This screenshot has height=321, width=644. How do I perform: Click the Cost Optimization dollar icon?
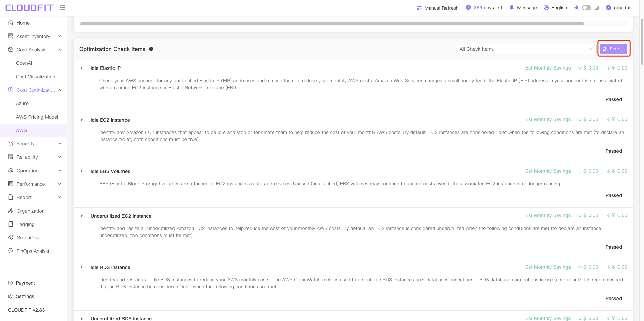point(11,90)
